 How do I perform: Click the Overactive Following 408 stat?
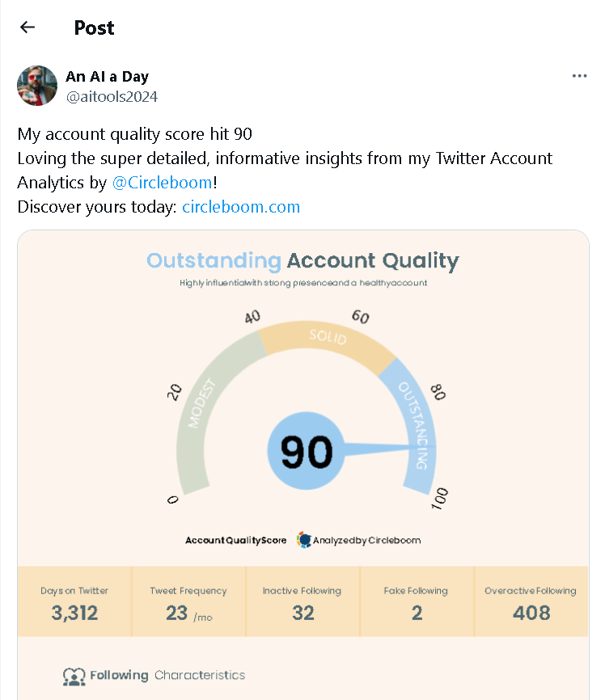click(531, 601)
